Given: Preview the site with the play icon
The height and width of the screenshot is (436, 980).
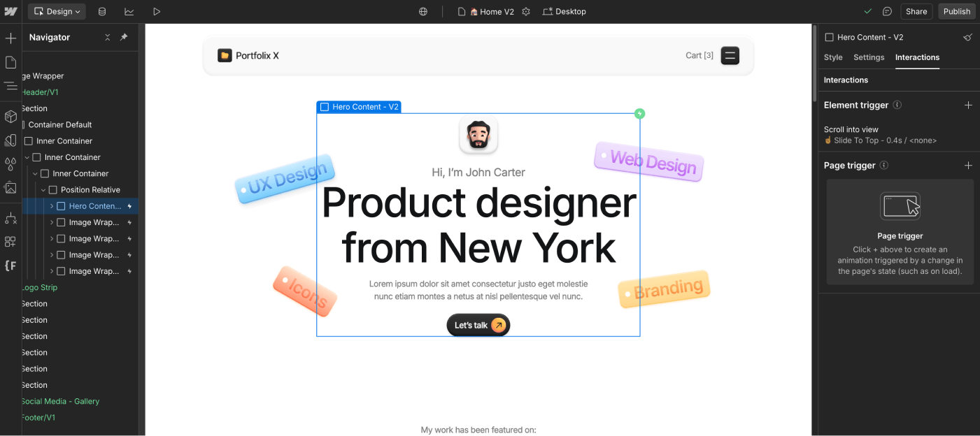Looking at the screenshot, I should (157, 11).
